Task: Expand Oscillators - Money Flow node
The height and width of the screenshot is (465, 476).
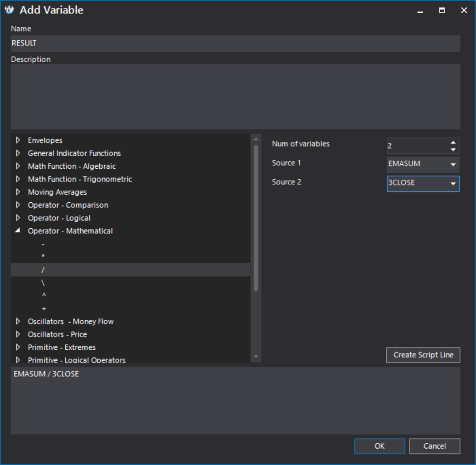Action: [x=18, y=321]
